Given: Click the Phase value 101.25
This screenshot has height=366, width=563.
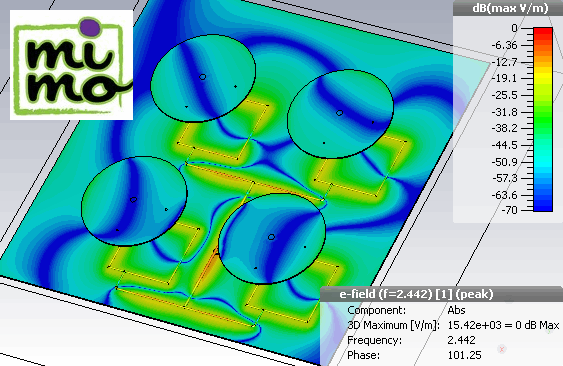Looking at the screenshot, I should [464, 355].
